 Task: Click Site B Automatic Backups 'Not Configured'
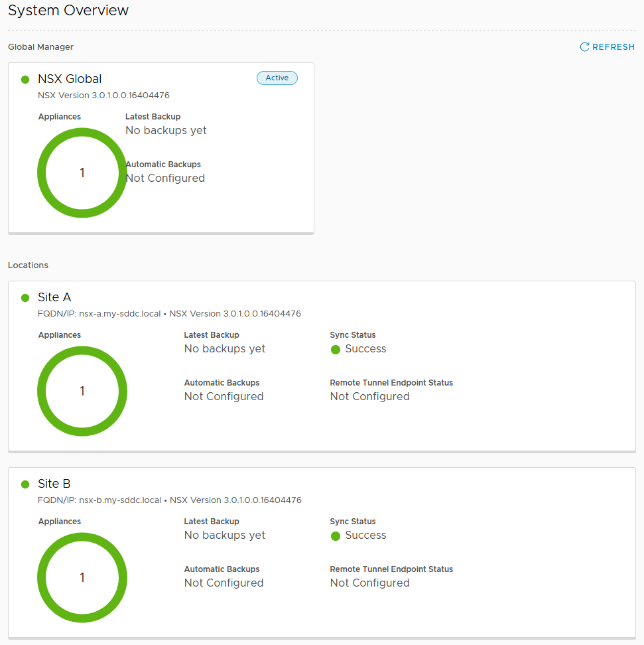(x=224, y=583)
